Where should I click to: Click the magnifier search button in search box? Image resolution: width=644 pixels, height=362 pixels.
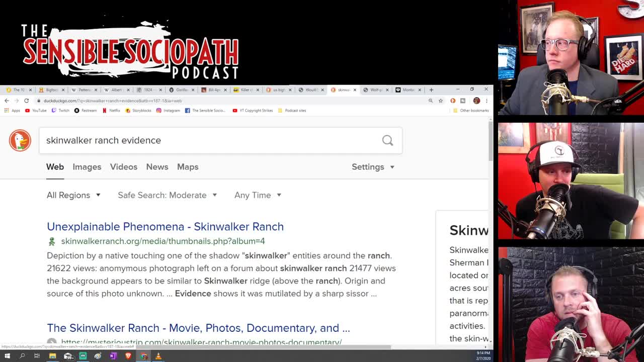click(387, 140)
